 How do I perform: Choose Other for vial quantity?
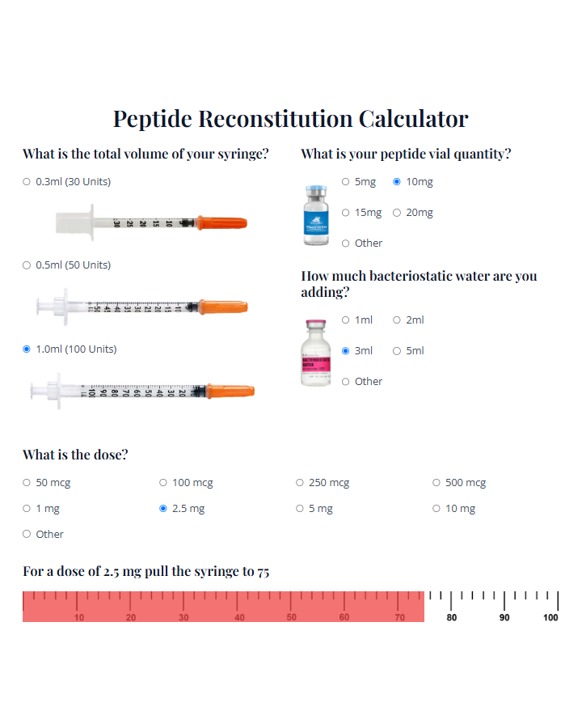click(345, 243)
